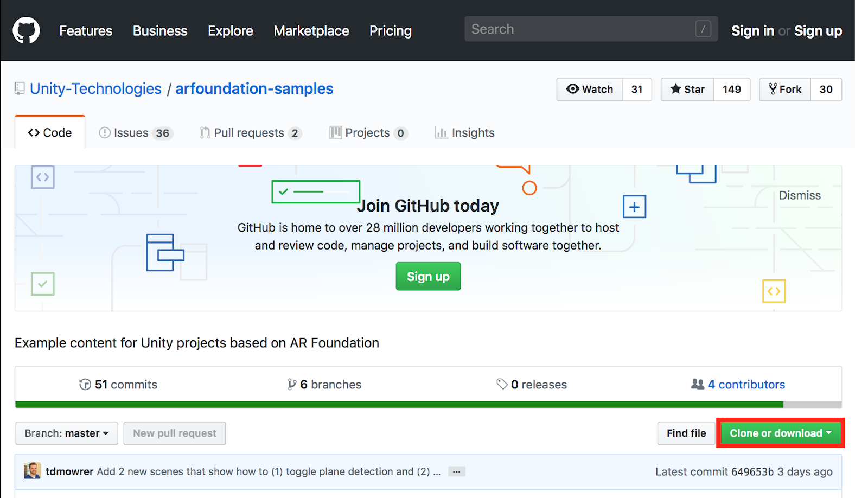Viewport: 868px width, 498px height.
Task: Click the gray segment of the language bar
Action: 812,405
